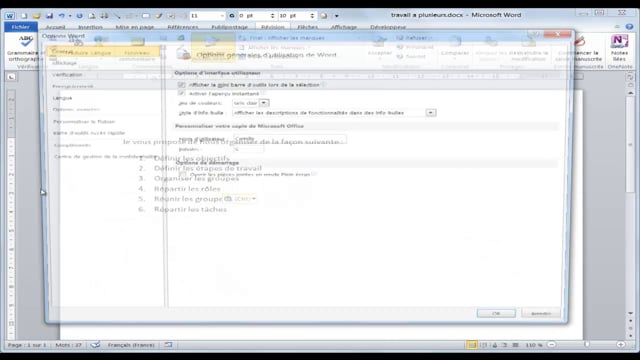This screenshot has height=360, width=640.
Task: Click Annuler button in Options Word dialog
Action: 541,313
